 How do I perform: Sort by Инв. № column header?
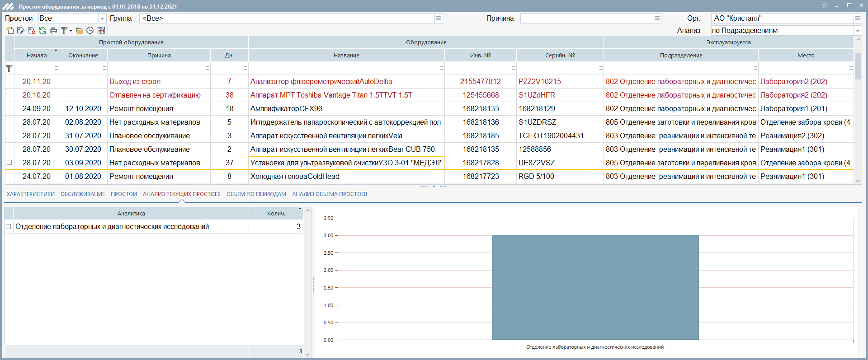tap(481, 56)
